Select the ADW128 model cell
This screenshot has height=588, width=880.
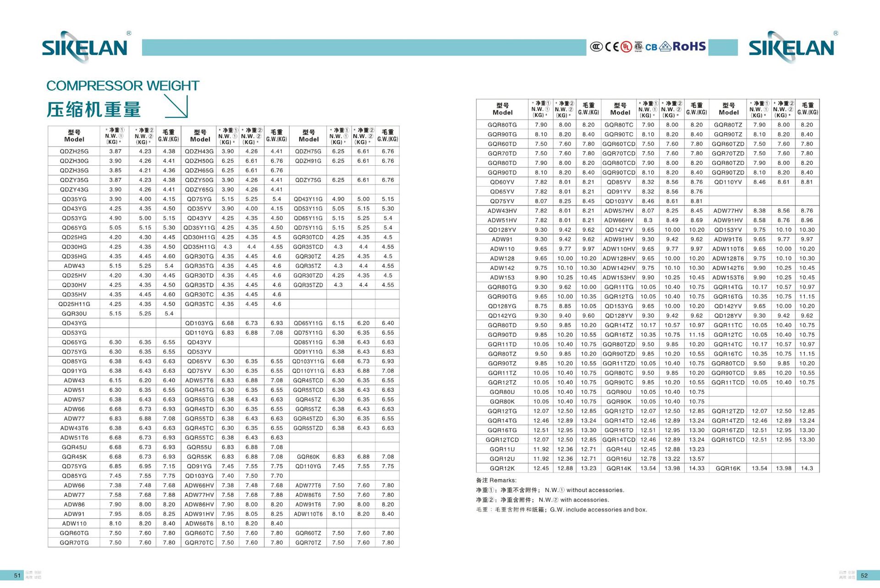click(x=502, y=258)
